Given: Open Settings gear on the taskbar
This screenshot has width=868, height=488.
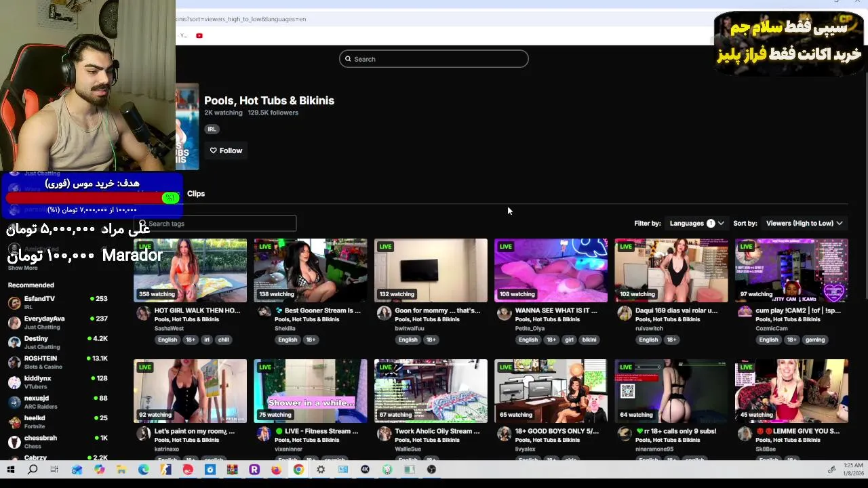Looking at the screenshot, I should pyautogui.click(x=321, y=470).
